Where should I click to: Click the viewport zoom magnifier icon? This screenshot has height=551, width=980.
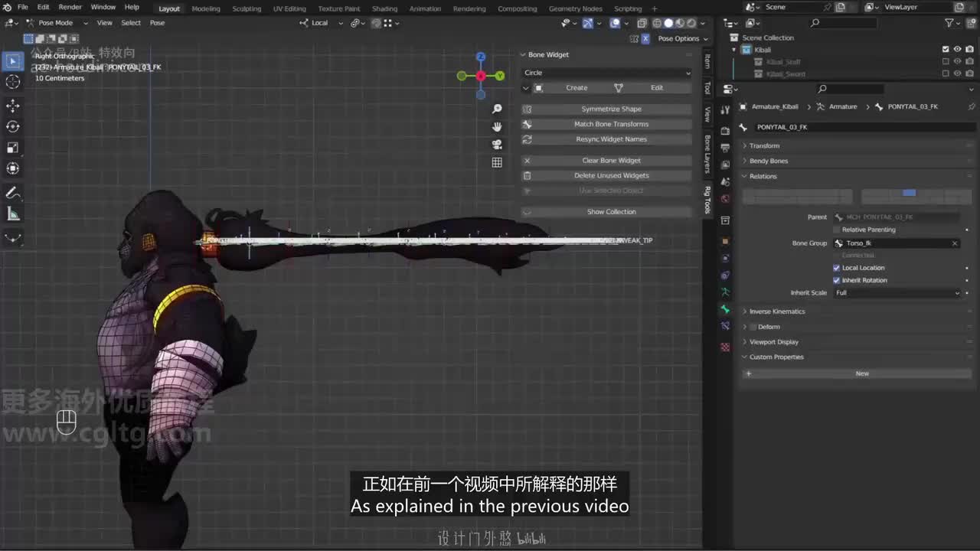[497, 109]
